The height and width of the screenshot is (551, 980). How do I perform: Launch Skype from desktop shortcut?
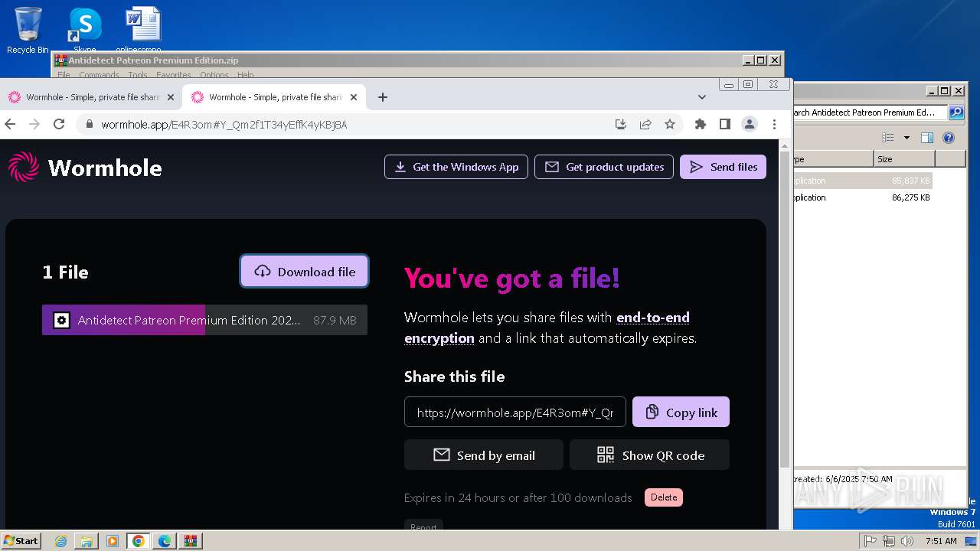point(85,31)
